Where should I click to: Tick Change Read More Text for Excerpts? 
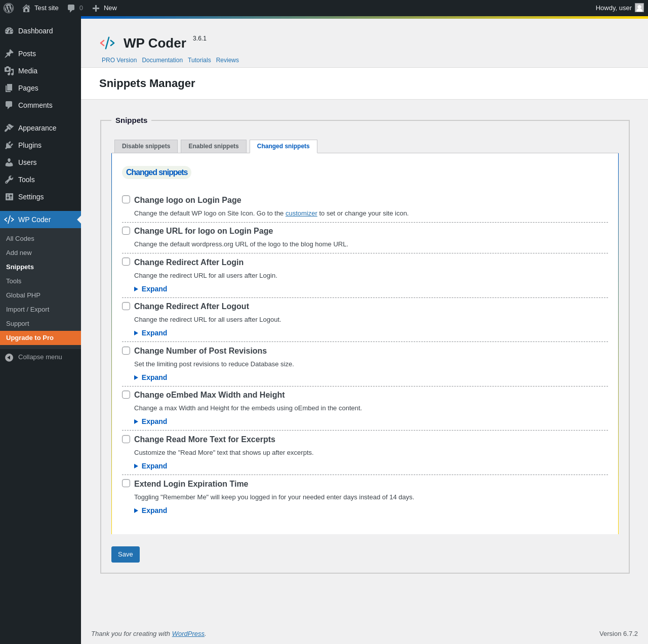tap(126, 439)
